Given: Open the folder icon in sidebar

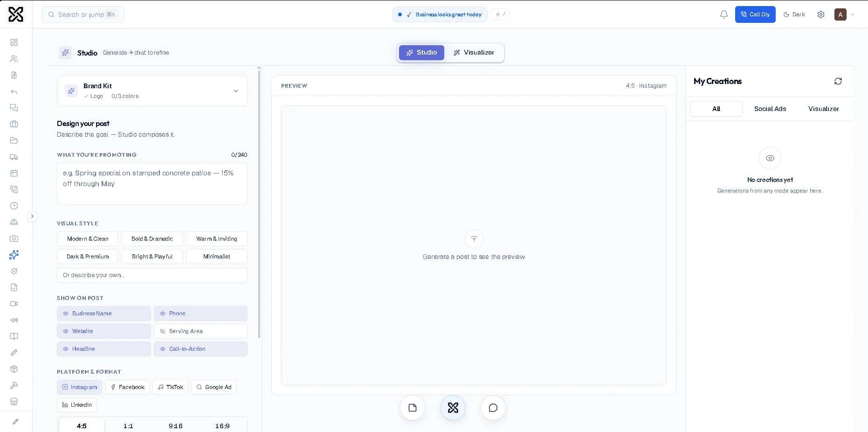Looking at the screenshot, I should 14,140.
